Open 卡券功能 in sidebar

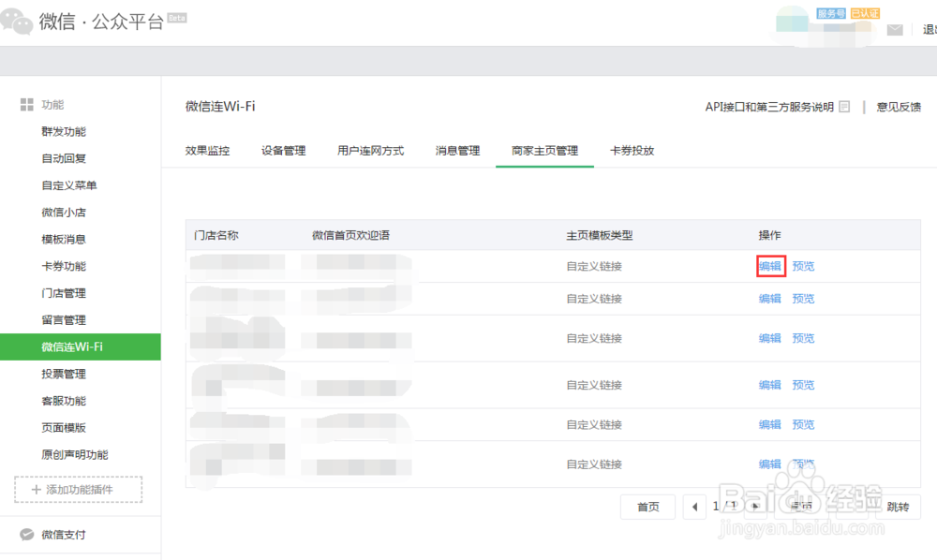64,266
